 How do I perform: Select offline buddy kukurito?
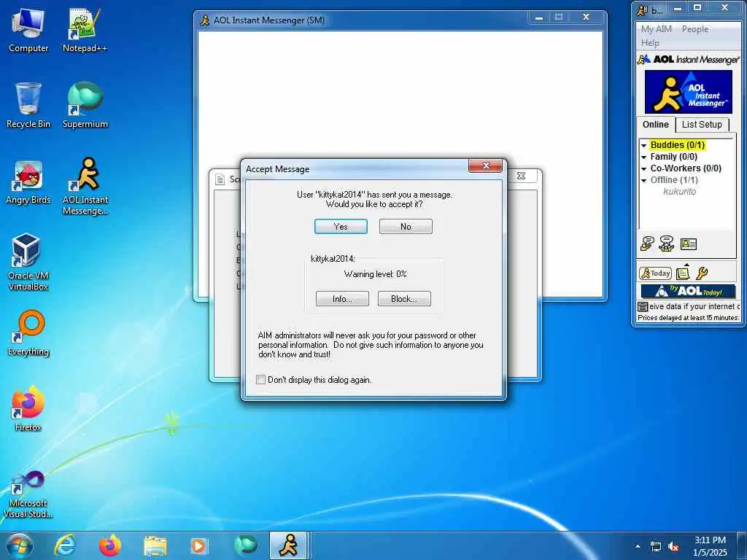(x=679, y=192)
